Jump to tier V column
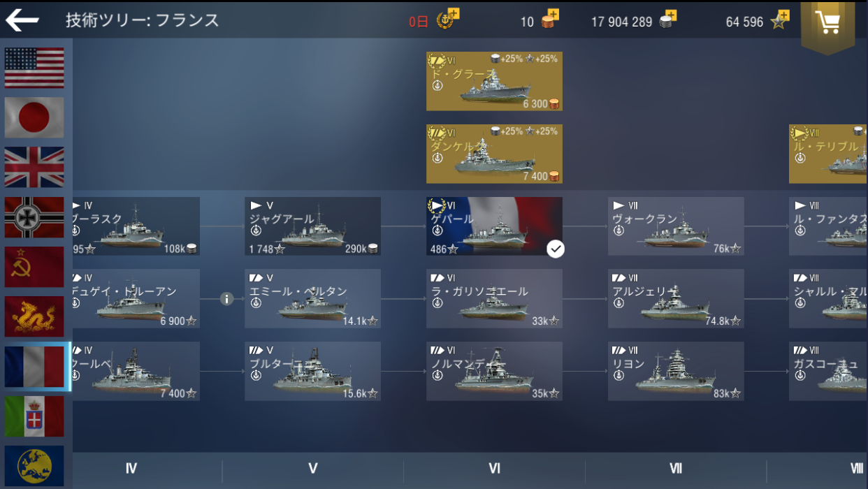The image size is (868, 489). 312,469
